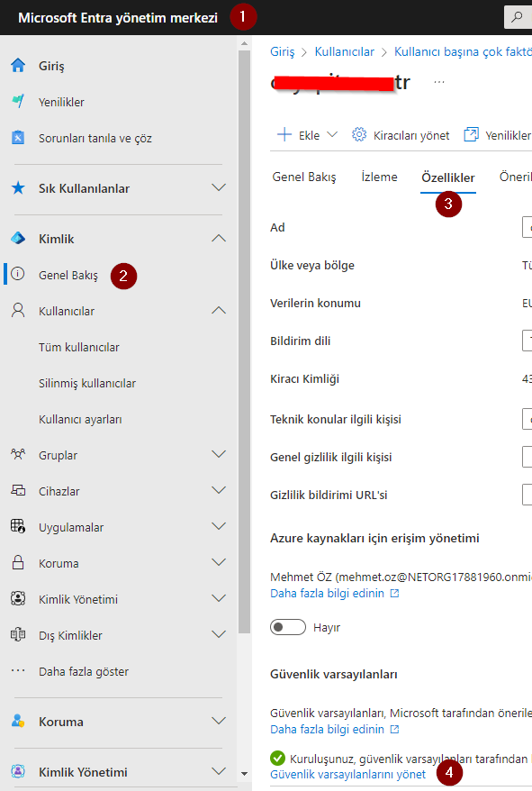Click the Kiracıları yönet gear icon
Image resolution: width=532 pixels, height=791 pixels.
coord(359,135)
